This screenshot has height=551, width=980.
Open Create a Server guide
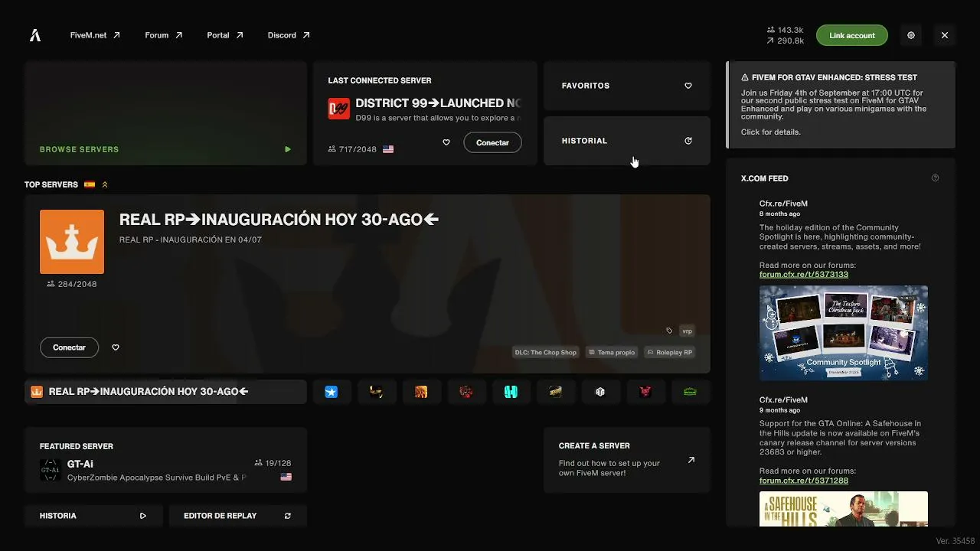(x=627, y=460)
